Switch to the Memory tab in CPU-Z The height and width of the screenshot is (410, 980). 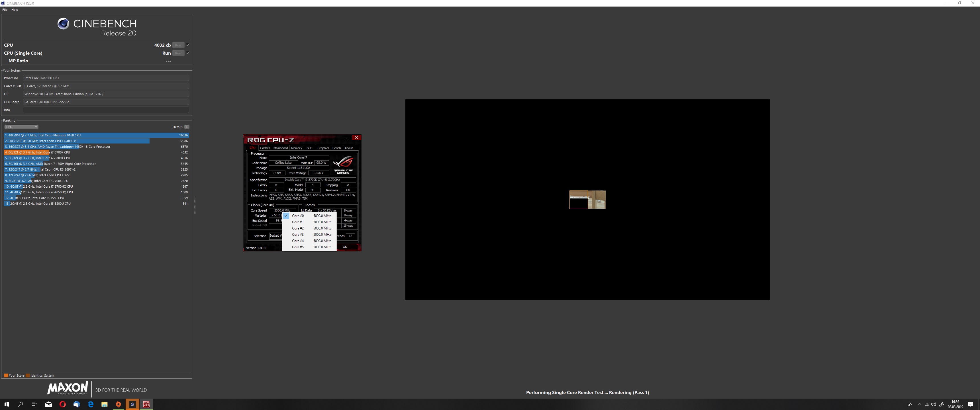pyautogui.click(x=296, y=148)
